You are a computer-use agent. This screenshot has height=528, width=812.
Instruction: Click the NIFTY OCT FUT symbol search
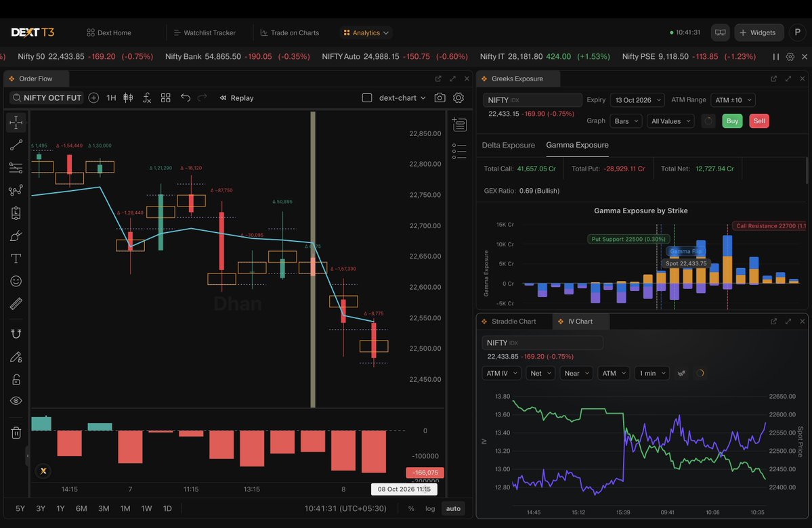coord(47,98)
